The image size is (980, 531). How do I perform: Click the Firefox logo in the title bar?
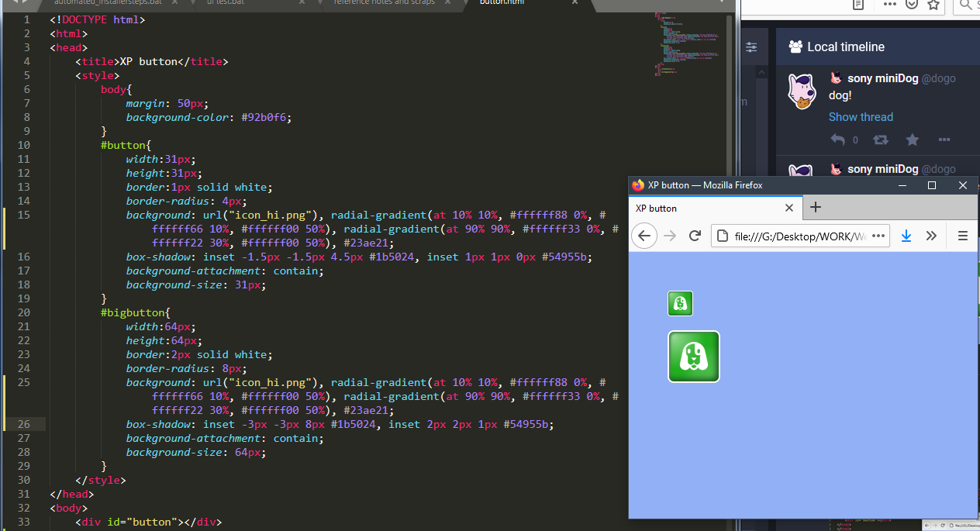(x=638, y=185)
